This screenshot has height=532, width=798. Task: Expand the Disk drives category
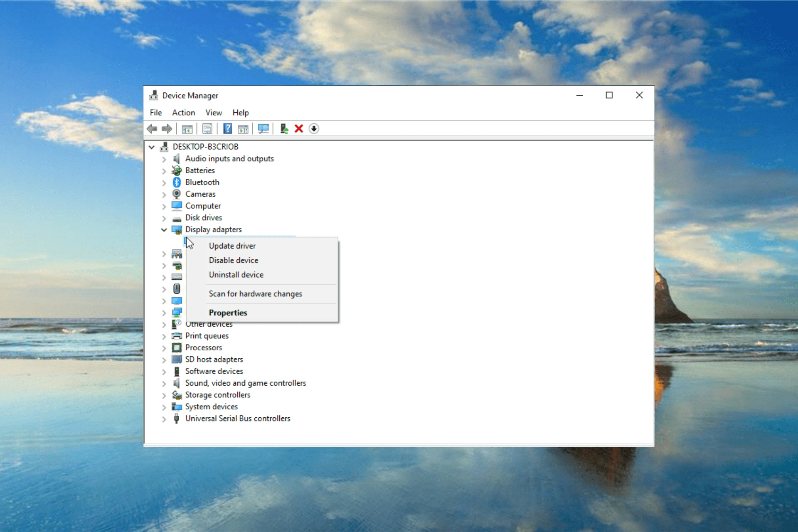[x=164, y=218]
